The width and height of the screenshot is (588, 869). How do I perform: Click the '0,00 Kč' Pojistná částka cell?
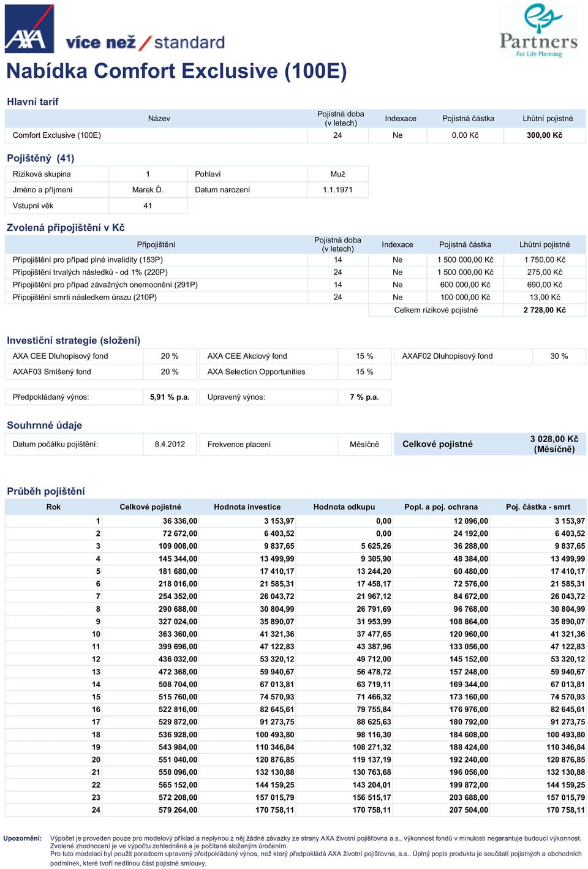click(x=466, y=135)
